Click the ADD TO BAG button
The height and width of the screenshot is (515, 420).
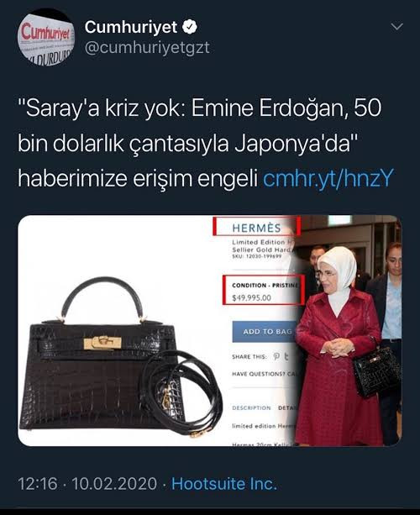(265, 332)
